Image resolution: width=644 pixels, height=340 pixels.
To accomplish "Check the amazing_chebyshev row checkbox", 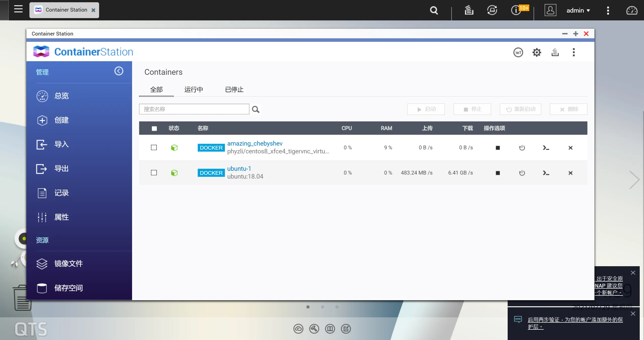I will [154, 148].
